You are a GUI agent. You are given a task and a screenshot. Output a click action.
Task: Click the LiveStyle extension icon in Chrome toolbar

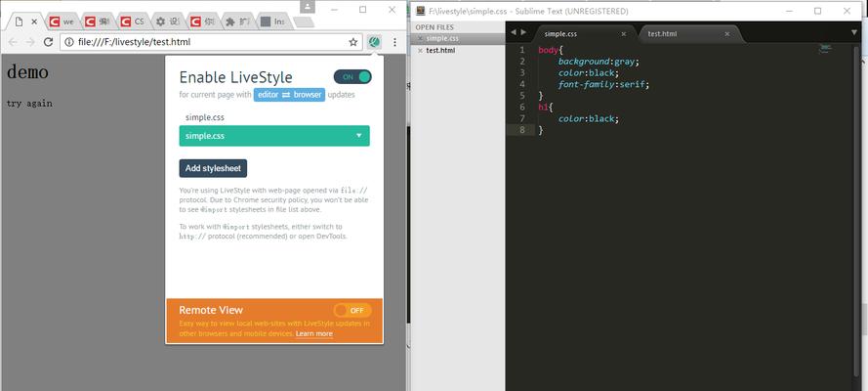pyautogui.click(x=375, y=42)
